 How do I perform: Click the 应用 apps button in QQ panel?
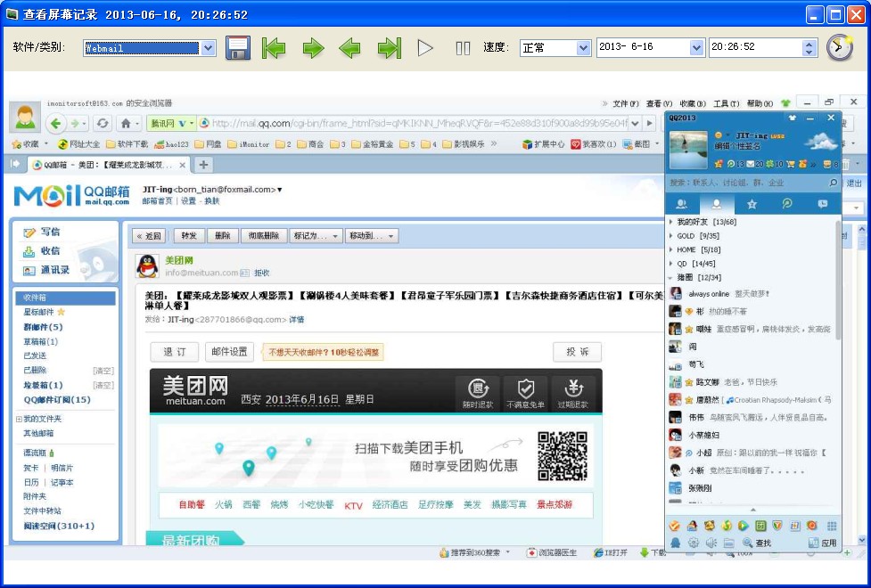tap(823, 543)
